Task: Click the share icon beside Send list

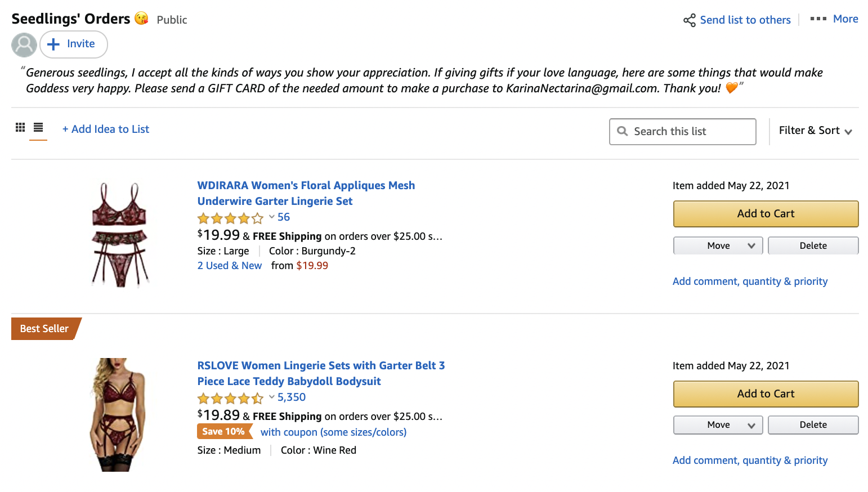Action: pos(689,20)
